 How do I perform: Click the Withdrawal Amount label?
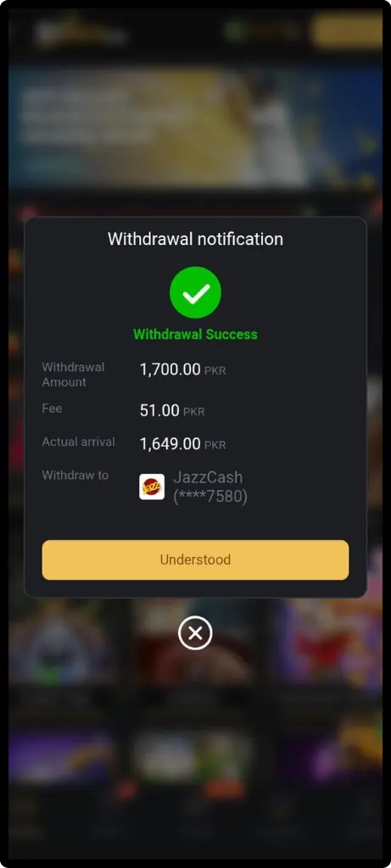pyautogui.click(x=73, y=375)
